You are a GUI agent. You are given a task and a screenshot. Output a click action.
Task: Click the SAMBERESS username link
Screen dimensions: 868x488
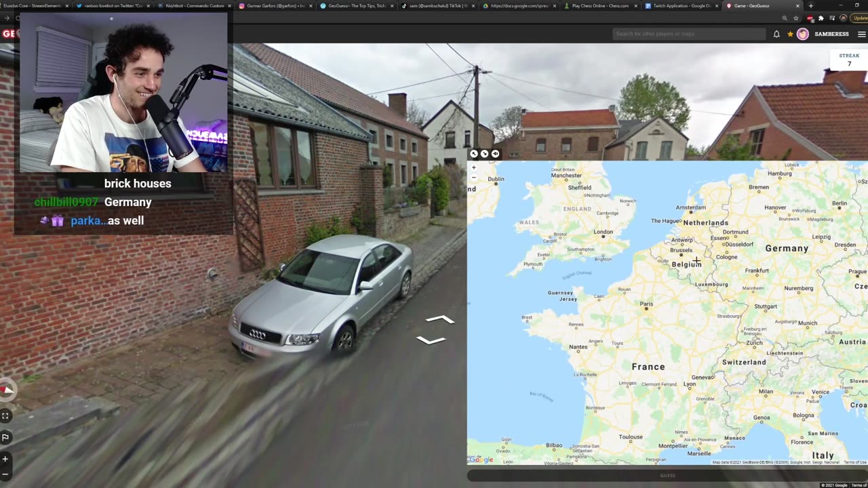coord(831,34)
